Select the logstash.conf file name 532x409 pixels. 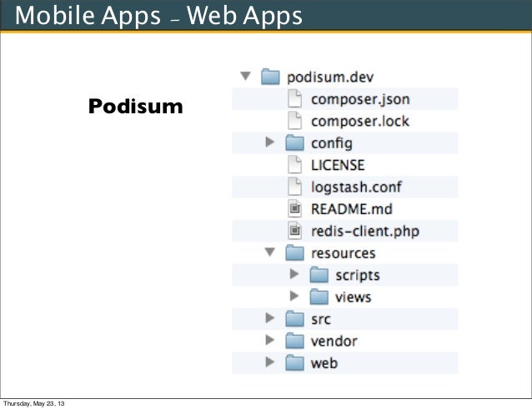coord(356,187)
